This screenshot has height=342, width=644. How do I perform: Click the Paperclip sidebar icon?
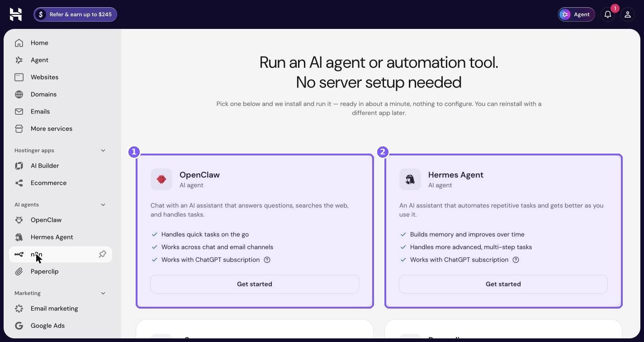pyautogui.click(x=19, y=272)
